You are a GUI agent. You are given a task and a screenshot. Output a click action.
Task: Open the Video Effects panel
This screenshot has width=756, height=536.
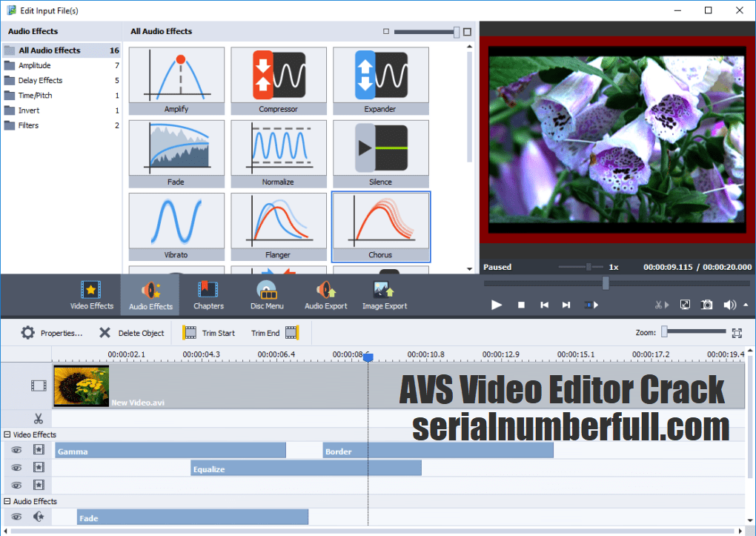[91, 294]
